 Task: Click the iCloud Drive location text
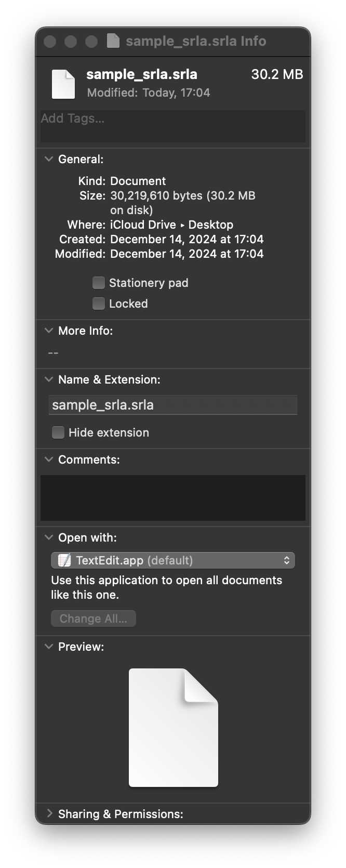pyautogui.click(x=139, y=225)
